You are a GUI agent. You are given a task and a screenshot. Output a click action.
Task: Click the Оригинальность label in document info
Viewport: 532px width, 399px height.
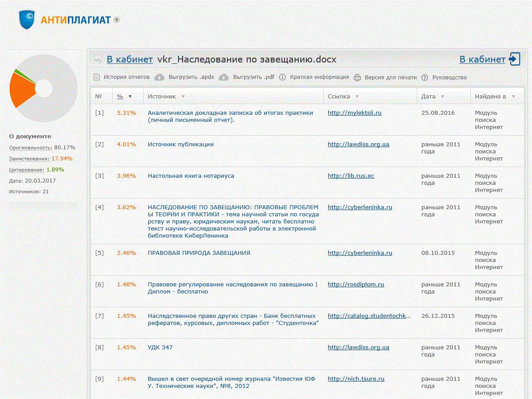coord(30,147)
